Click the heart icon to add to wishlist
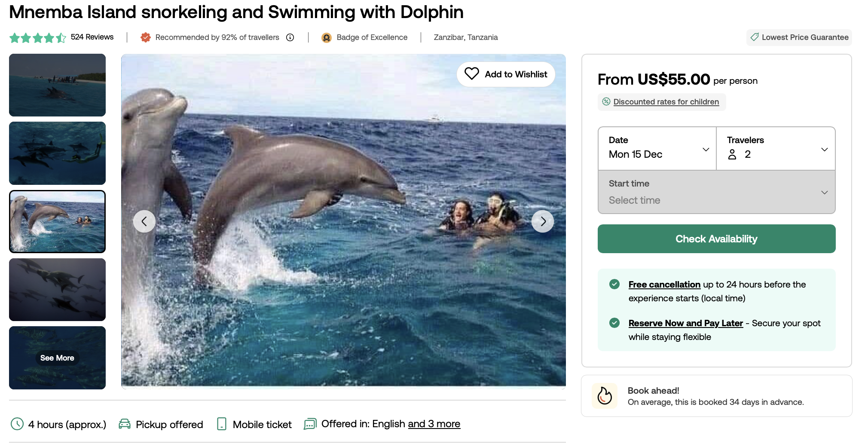Screen dimensions: 868x447 coord(471,74)
